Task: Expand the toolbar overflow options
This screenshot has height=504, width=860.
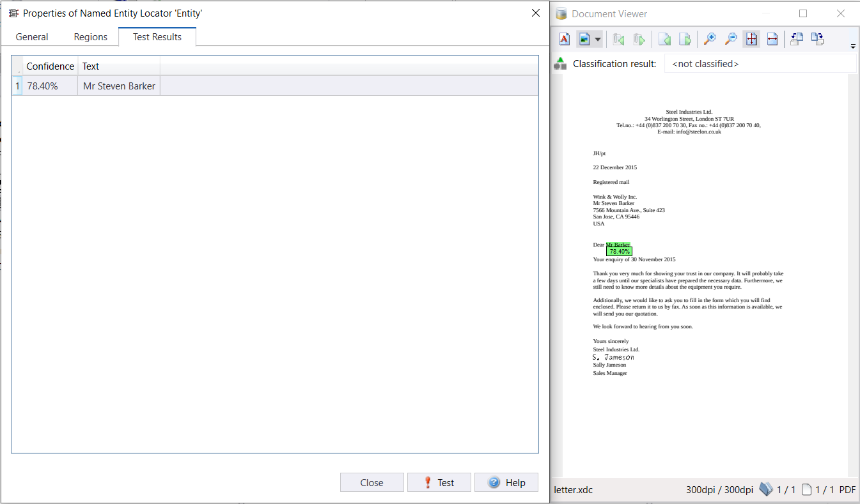Action: click(x=852, y=46)
